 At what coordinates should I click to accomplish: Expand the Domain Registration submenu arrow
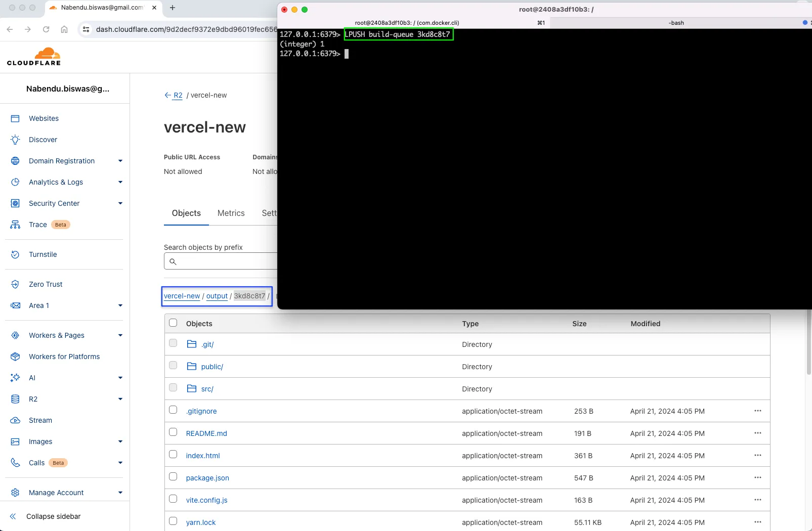120,161
